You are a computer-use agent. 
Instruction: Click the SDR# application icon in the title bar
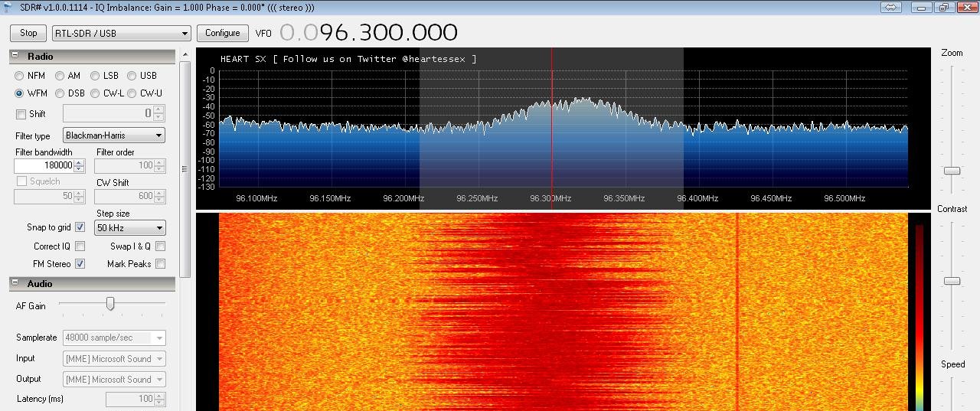point(8,7)
